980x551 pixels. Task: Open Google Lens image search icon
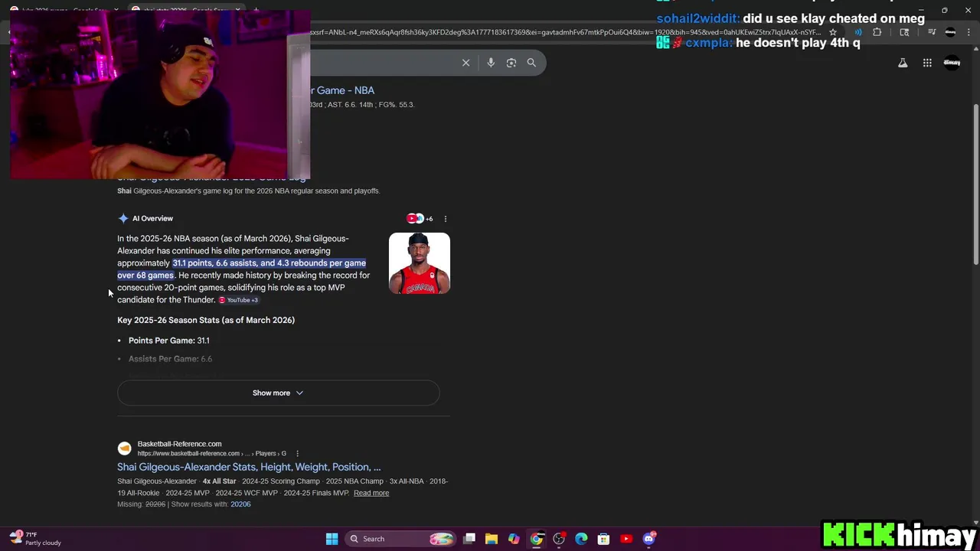tap(511, 63)
